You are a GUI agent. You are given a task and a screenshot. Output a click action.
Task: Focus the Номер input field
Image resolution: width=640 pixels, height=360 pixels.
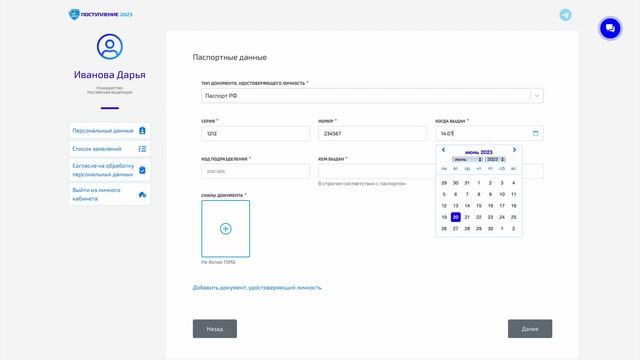[372, 133]
